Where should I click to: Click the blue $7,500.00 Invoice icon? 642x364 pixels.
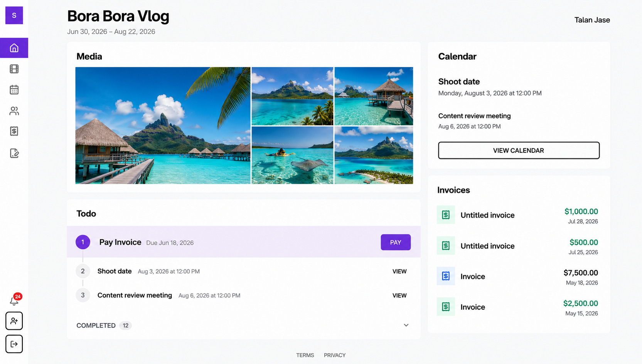click(446, 276)
